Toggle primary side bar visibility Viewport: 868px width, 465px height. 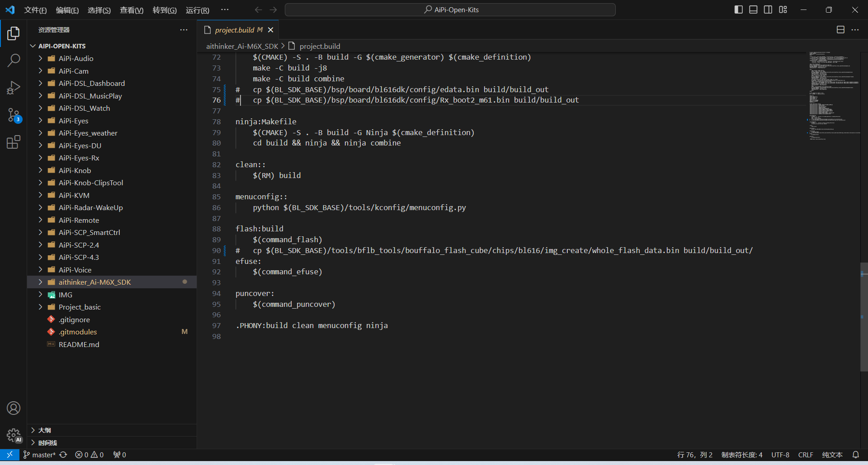point(739,9)
